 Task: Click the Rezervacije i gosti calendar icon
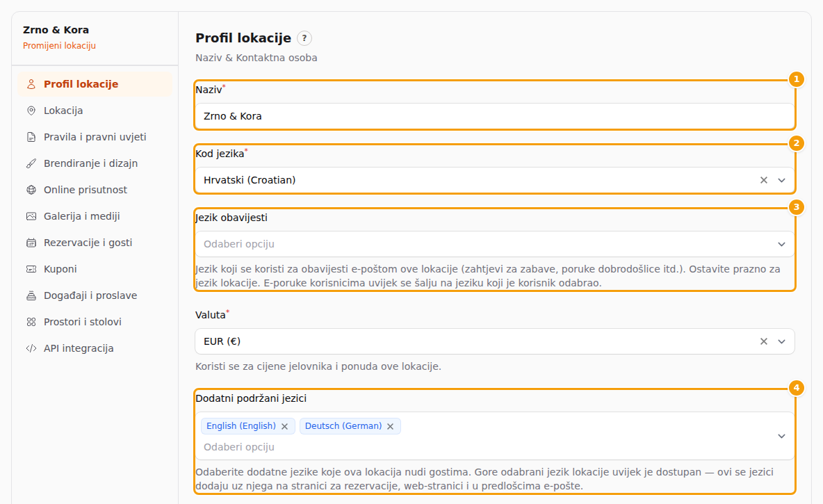[31, 243]
